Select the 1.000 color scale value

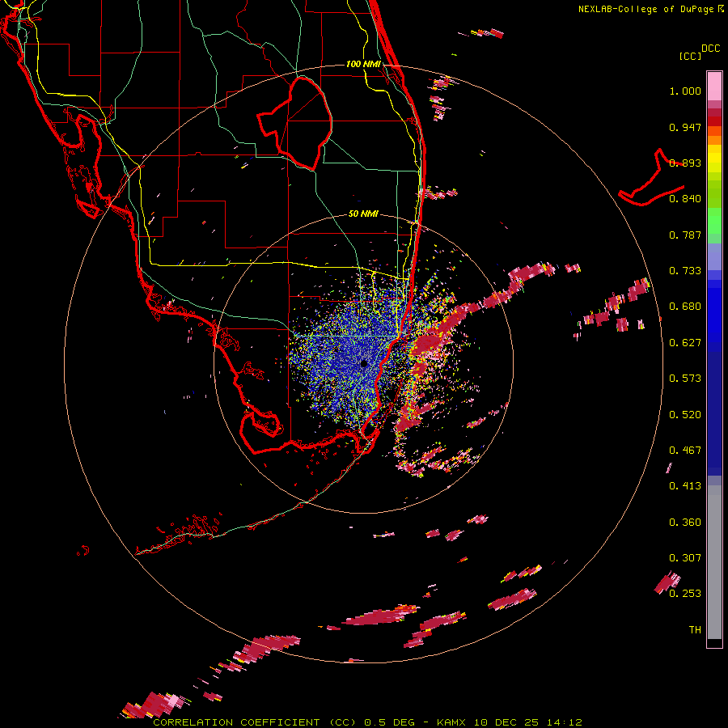point(685,91)
